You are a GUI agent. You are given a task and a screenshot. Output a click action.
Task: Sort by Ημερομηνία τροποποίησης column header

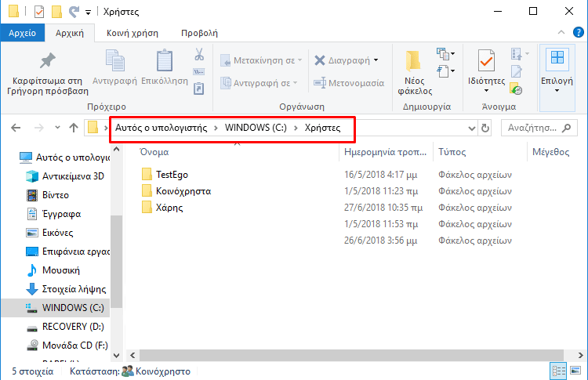(385, 152)
